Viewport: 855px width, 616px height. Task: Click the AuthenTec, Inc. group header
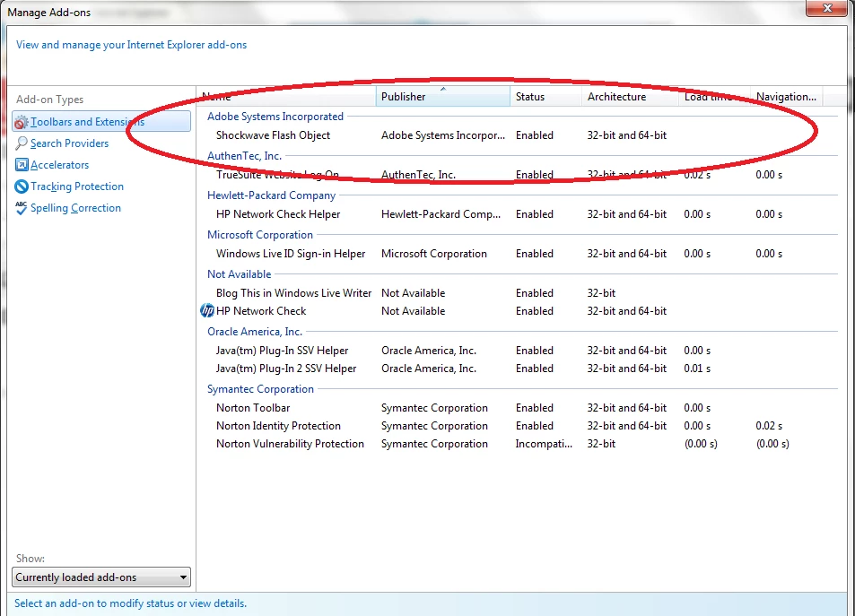tap(244, 156)
